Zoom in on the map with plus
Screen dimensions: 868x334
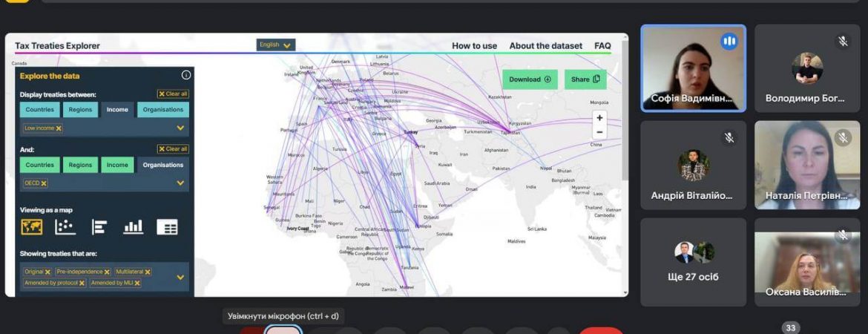tap(599, 117)
